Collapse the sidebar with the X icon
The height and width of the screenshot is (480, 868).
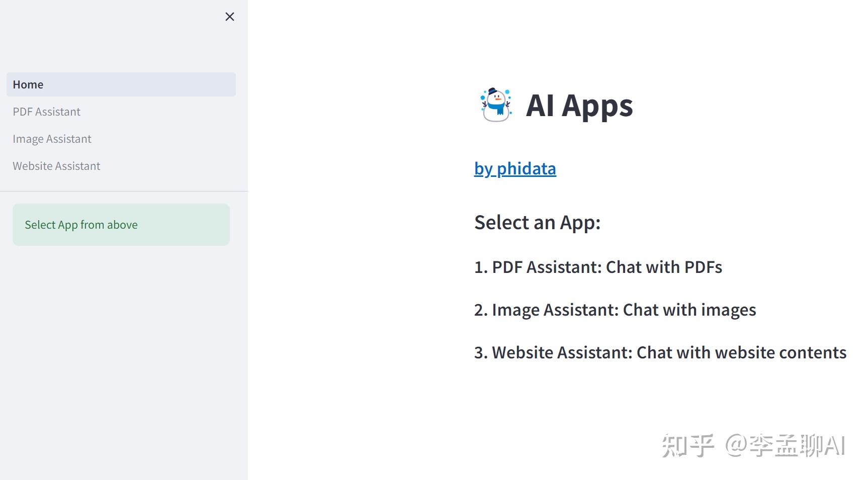coord(229,16)
